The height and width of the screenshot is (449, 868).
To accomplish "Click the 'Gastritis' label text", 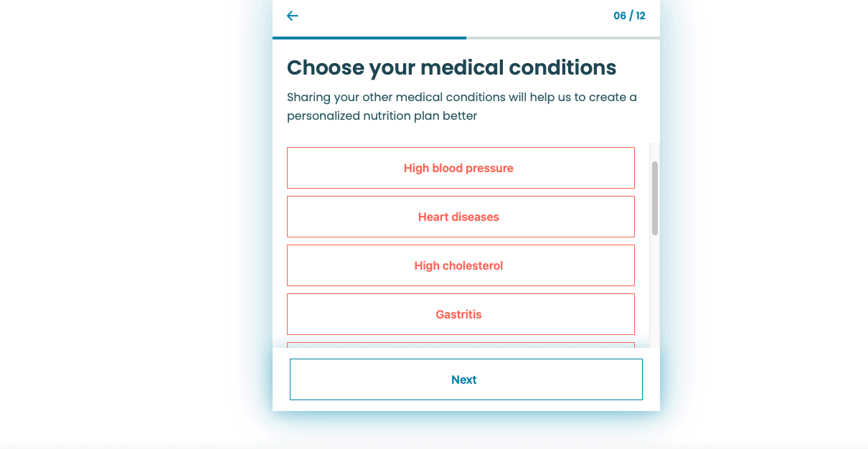I will [x=458, y=314].
